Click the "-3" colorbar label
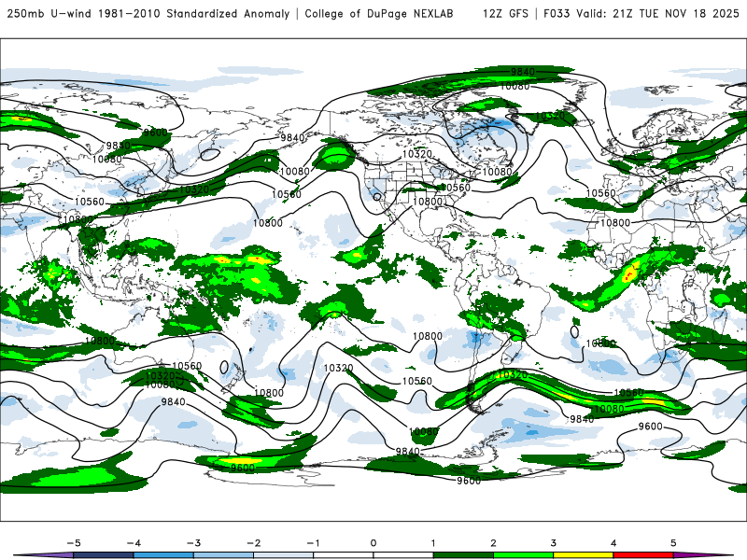 193,543
